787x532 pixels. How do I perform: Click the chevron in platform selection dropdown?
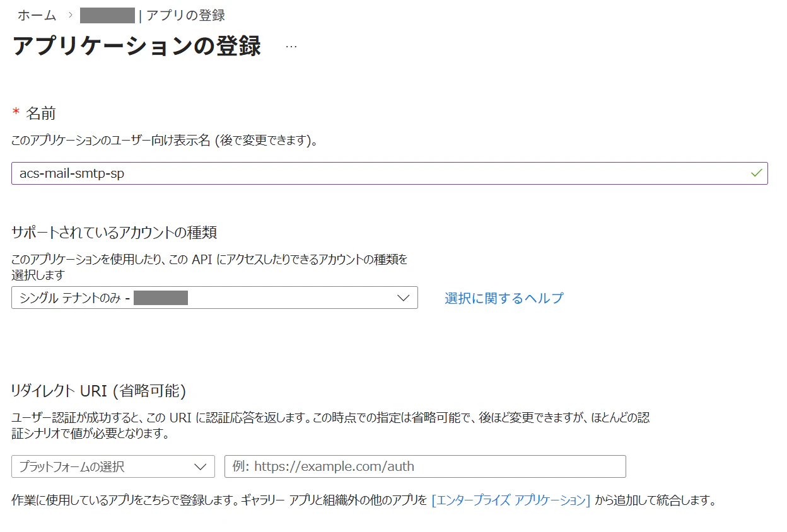[201, 467]
